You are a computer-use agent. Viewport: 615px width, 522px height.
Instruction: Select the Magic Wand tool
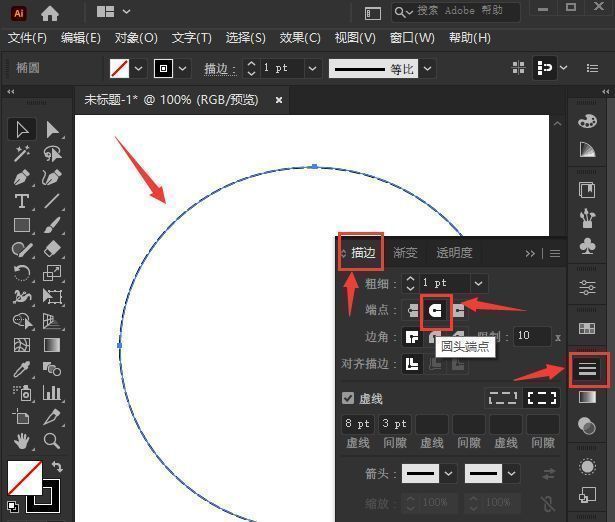click(22, 153)
